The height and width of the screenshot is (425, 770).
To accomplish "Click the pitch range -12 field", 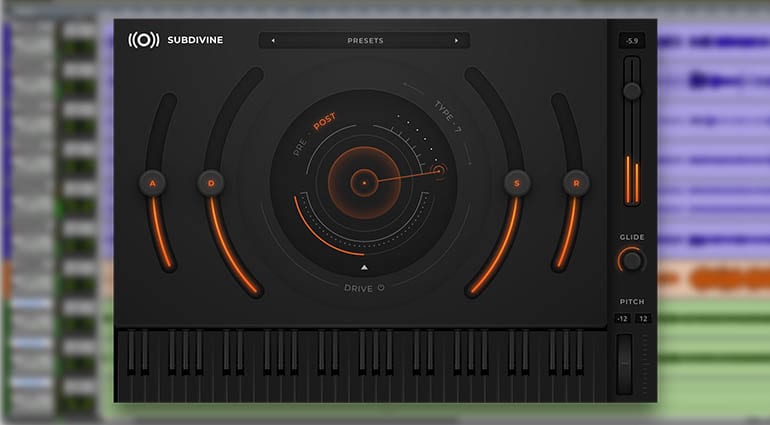I will tap(622, 318).
